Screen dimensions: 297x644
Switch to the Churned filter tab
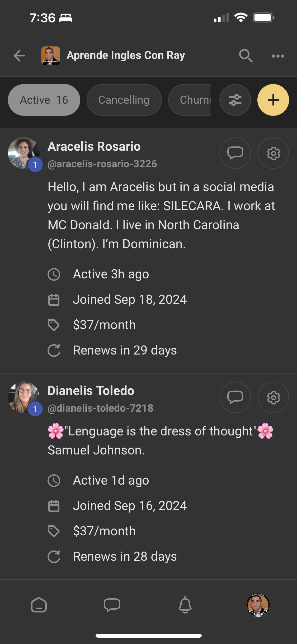click(x=190, y=100)
